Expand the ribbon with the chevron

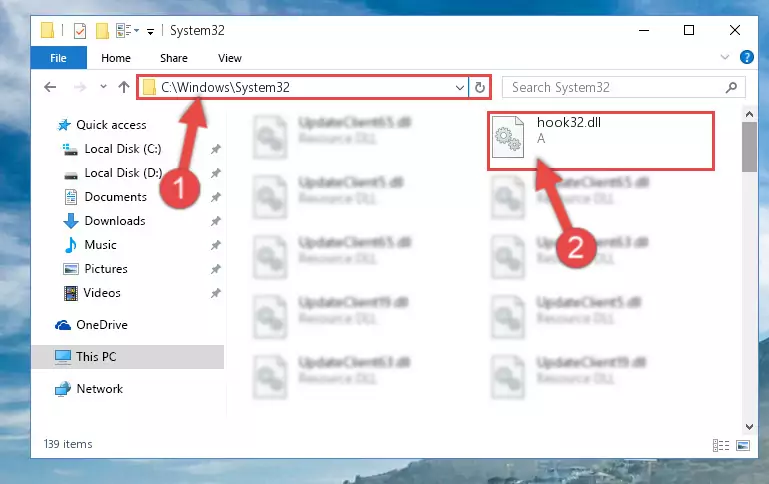(x=724, y=57)
